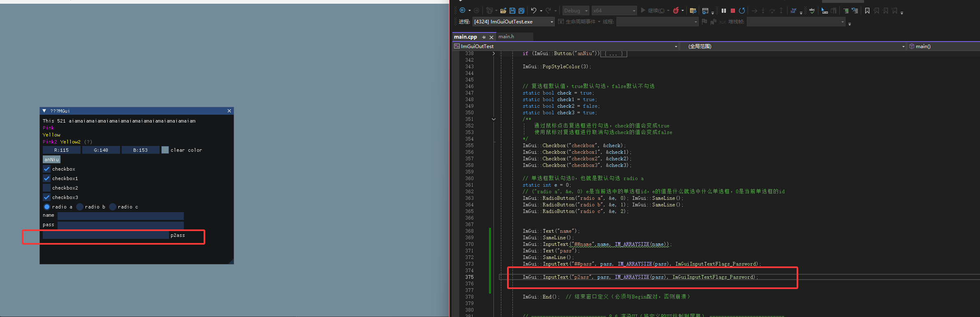The image size is (980, 317).
Task: Uncomment selected lines icon
Action: pos(855,11)
